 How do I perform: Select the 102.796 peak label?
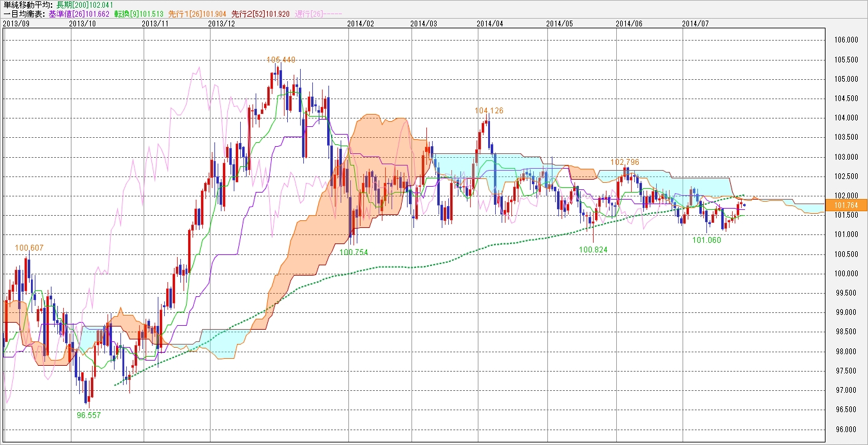click(x=625, y=162)
